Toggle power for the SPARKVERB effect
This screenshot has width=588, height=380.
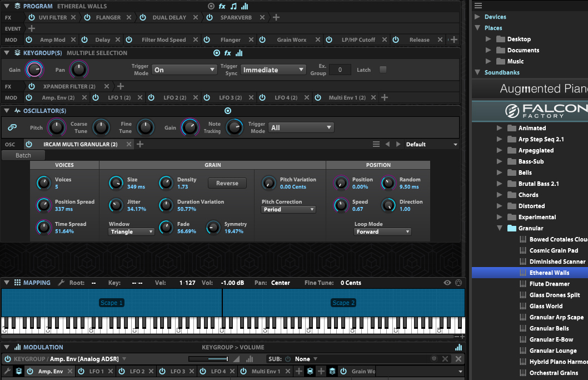point(210,17)
